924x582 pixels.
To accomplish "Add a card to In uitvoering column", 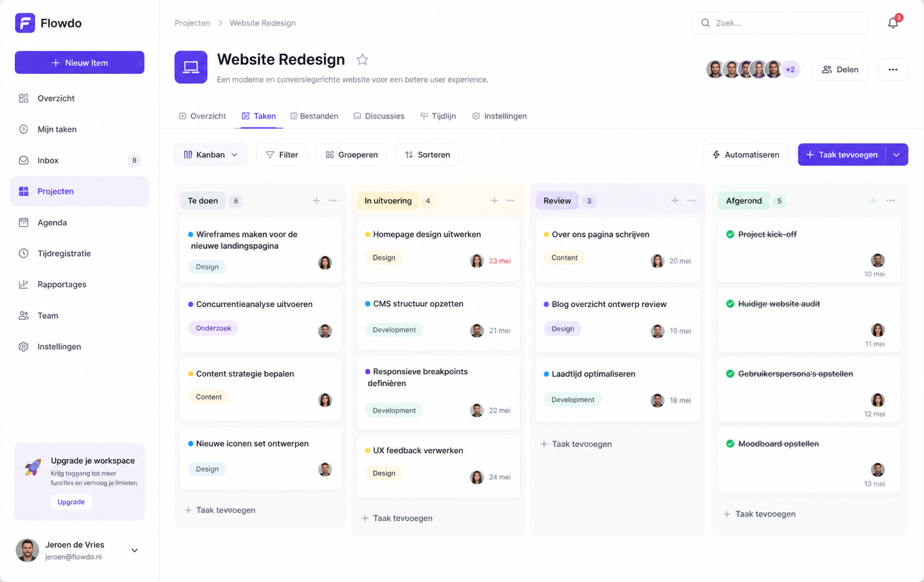I will click(x=494, y=200).
